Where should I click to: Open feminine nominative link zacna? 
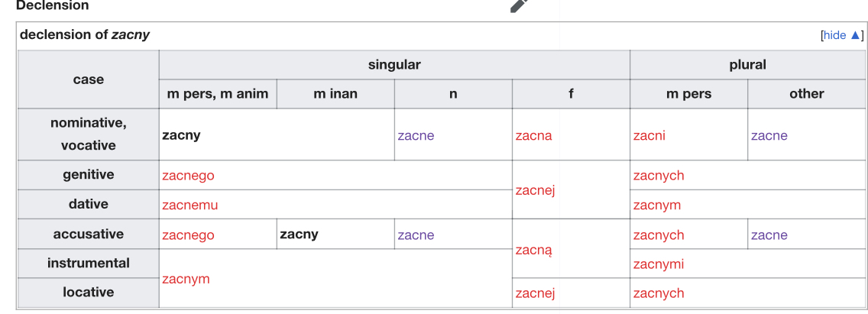533,136
